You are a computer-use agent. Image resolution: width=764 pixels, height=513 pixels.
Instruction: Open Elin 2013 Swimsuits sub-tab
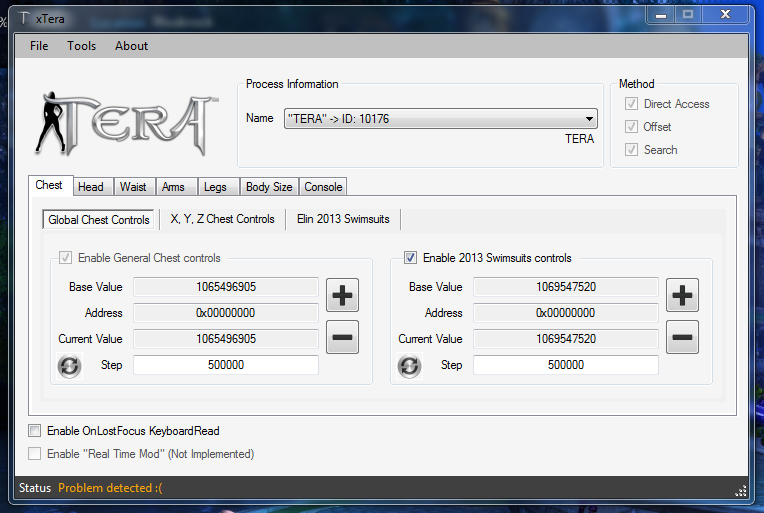343,219
